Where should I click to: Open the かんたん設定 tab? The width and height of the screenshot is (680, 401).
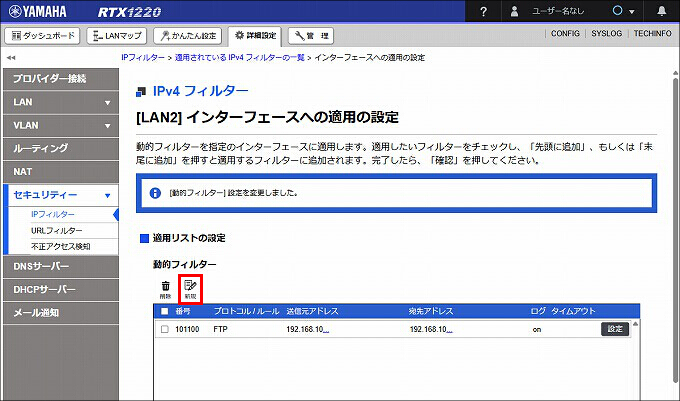coord(188,36)
